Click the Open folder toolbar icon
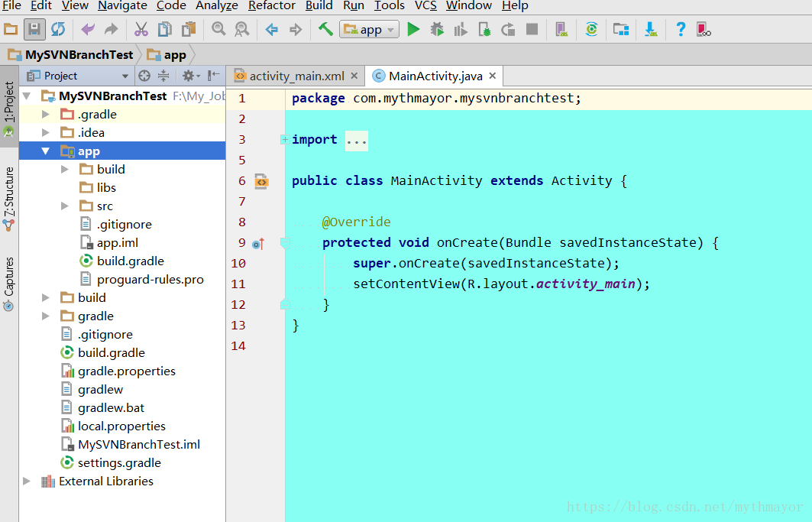 (11, 29)
